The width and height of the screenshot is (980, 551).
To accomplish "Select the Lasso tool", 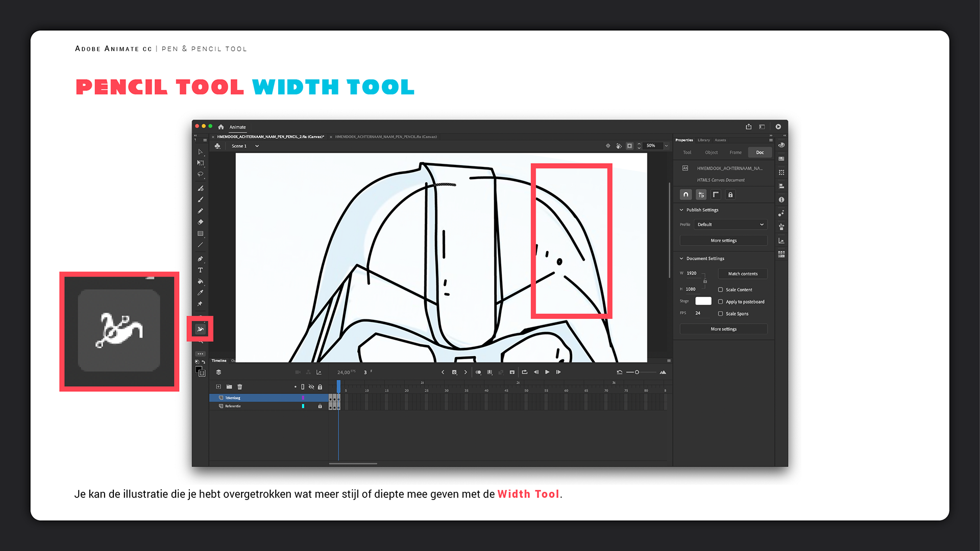I will [x=200, y=174].
